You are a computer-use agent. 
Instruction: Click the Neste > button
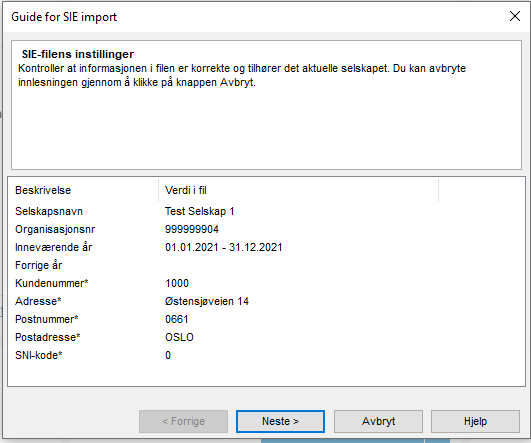[x=280, y=421]
